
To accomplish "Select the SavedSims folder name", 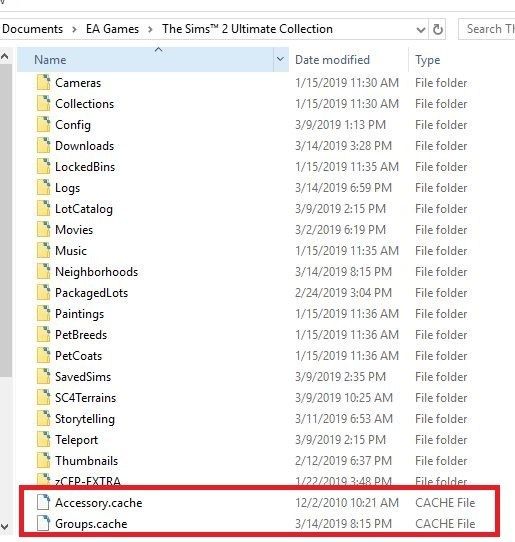I will tap(83, 377).
